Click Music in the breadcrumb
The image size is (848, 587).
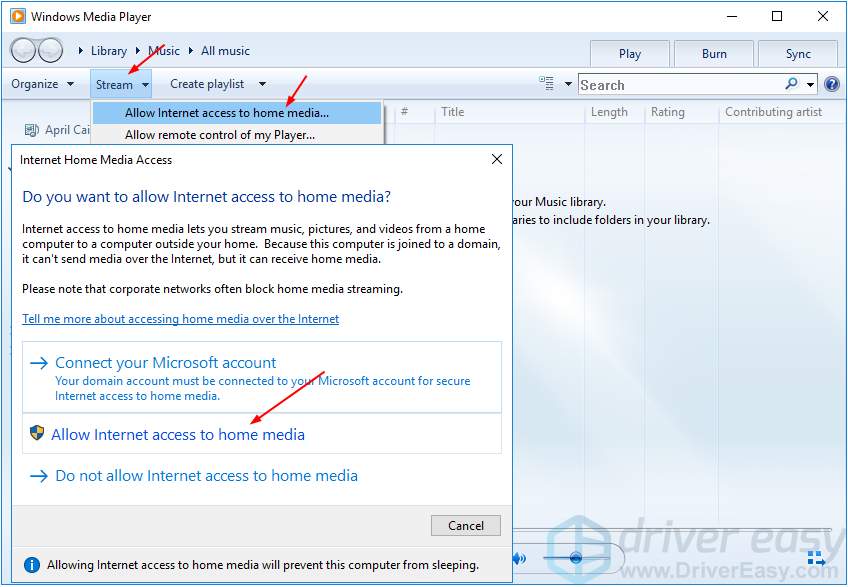(164, 51)
